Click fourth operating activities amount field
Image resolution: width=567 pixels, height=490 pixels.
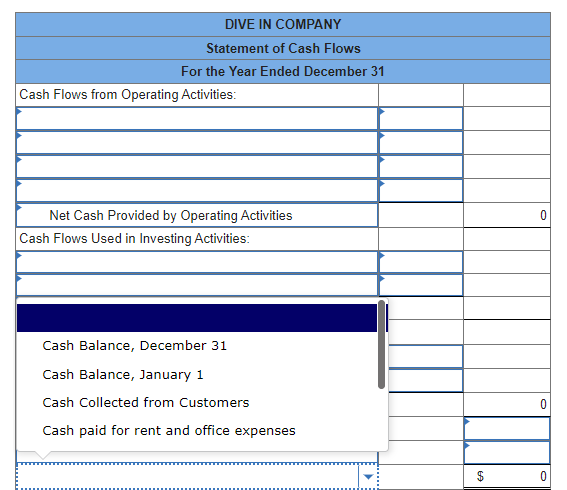click(x=421, y=191)
